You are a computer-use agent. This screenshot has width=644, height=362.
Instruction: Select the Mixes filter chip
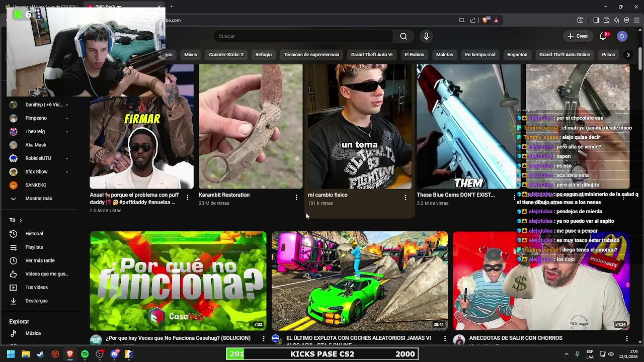coord(191,55)
